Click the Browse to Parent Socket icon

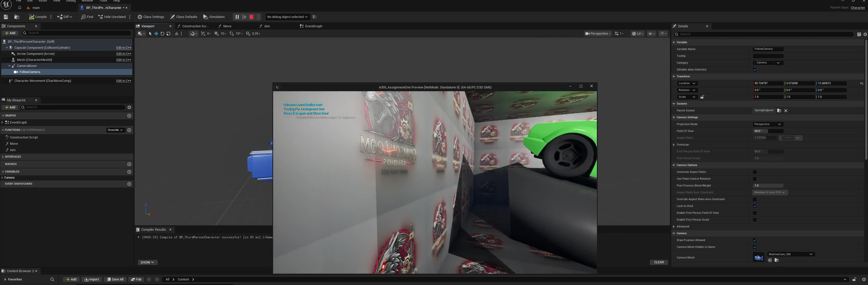click(x=779, y=111)
